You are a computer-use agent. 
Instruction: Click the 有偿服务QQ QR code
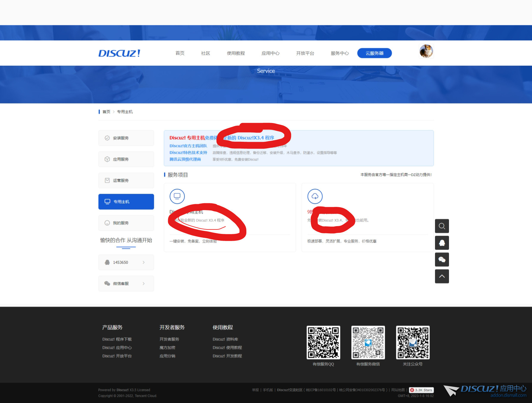pyautogui.click(x=323, y=342)
